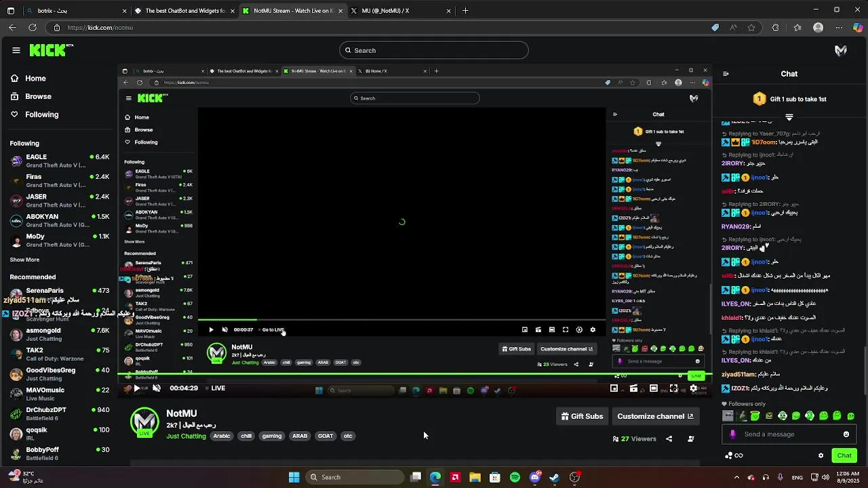Click the green Chat send button

844,455
